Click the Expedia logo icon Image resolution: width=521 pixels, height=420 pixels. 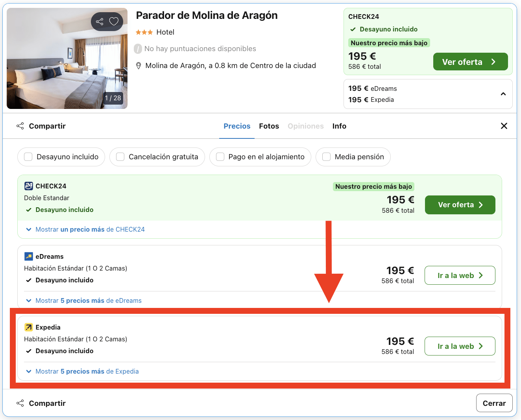[x=29, y=327]
